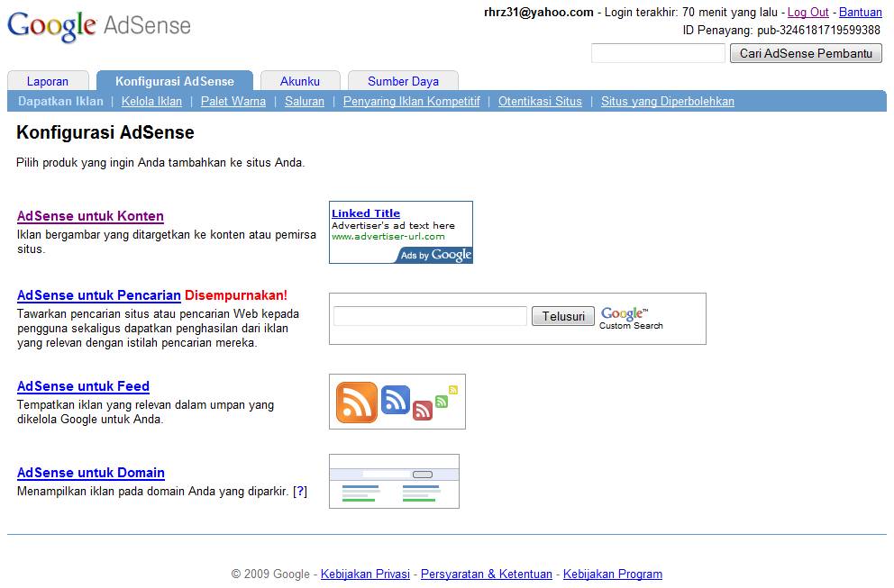Go to Otentikasi Situs
This screenshot has height=588, width=894.
tap(540, 102)
